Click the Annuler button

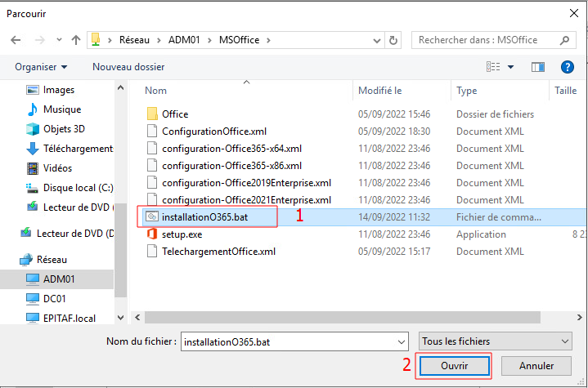(536, 367)
